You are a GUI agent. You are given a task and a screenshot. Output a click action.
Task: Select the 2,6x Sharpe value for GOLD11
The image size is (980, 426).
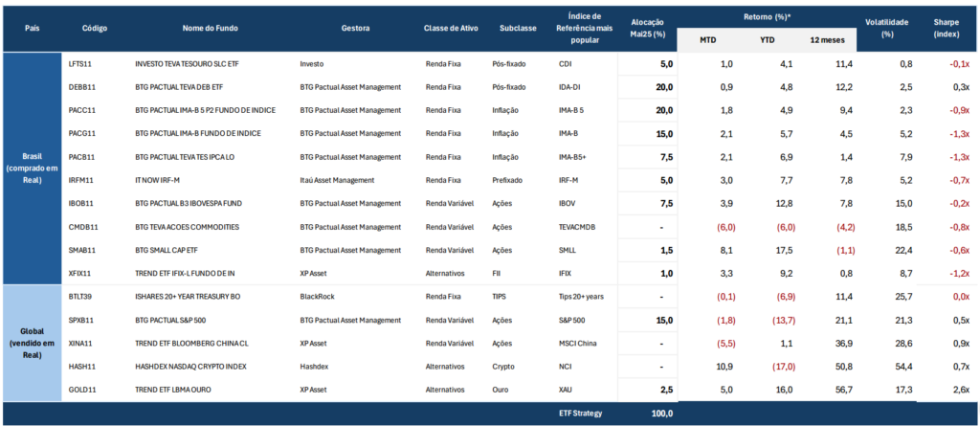[x=961, y=390]
